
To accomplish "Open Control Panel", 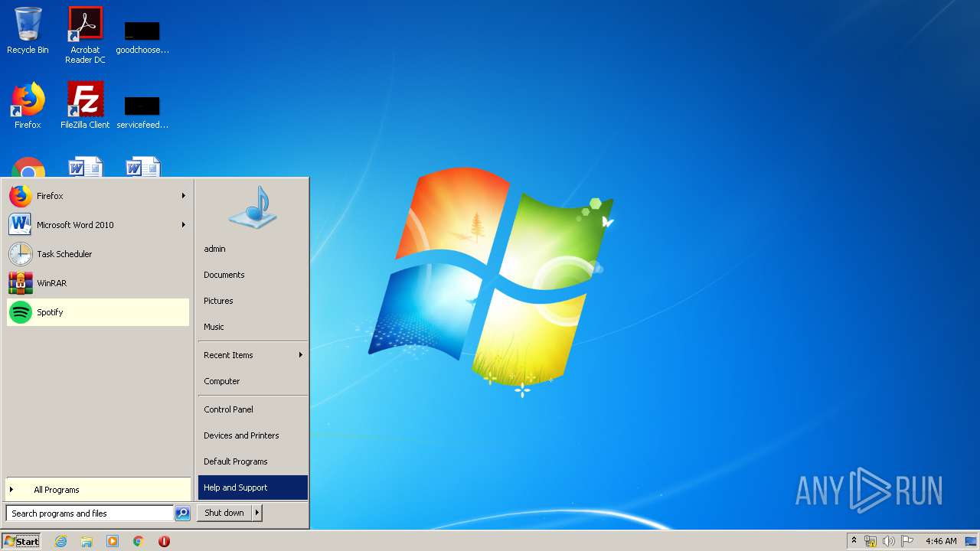I will pyautogui.click(x=253, y=409).
